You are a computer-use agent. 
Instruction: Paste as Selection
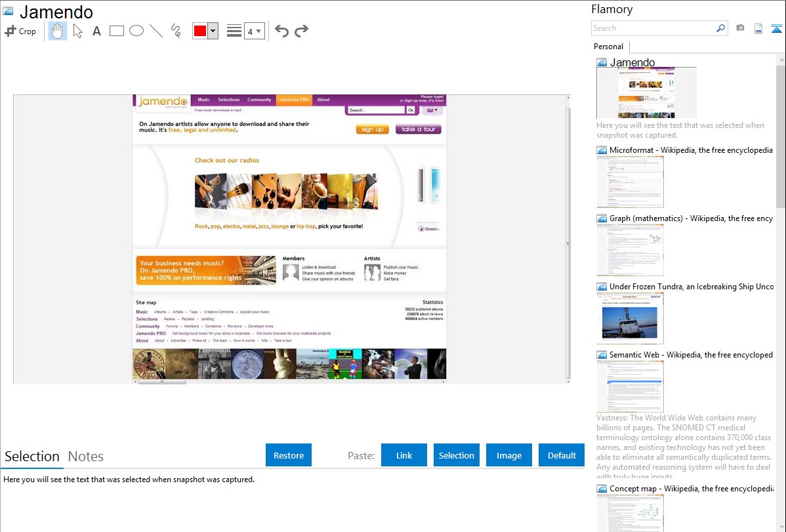tap(456, 455)
